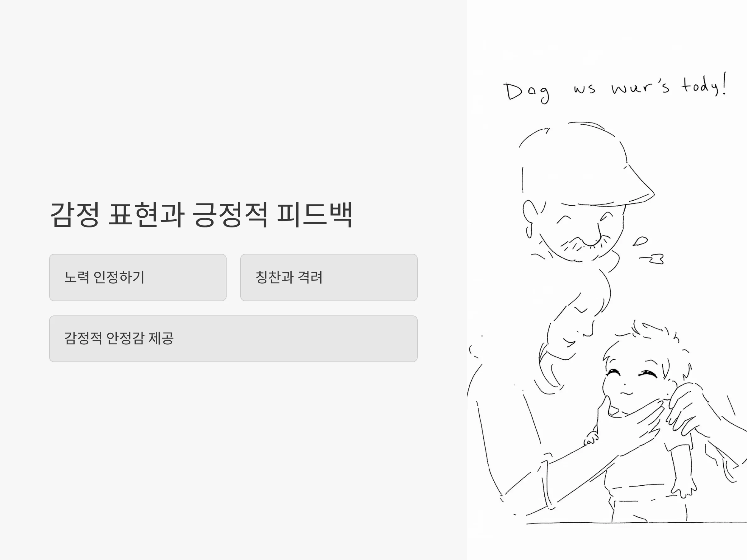Select the 칭찬과 격려 box

pyautogui.click(x=329, y=278)
